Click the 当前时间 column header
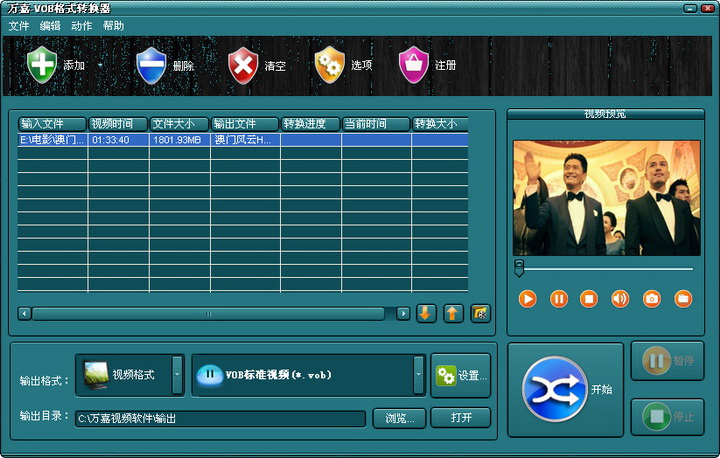720x458 pixels. [376, 124]
